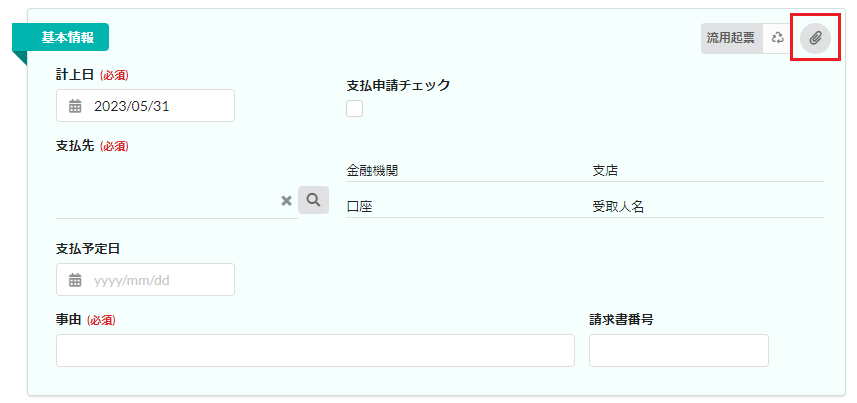Viewport: 857px width, 403px height.
Task: Click the 請求書番号 input box
Action: click(x=678, y=351)
